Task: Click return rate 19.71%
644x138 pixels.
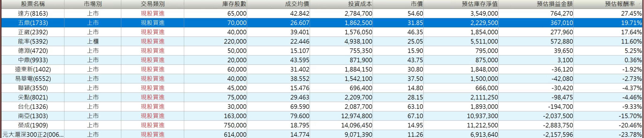Action: 632,23
